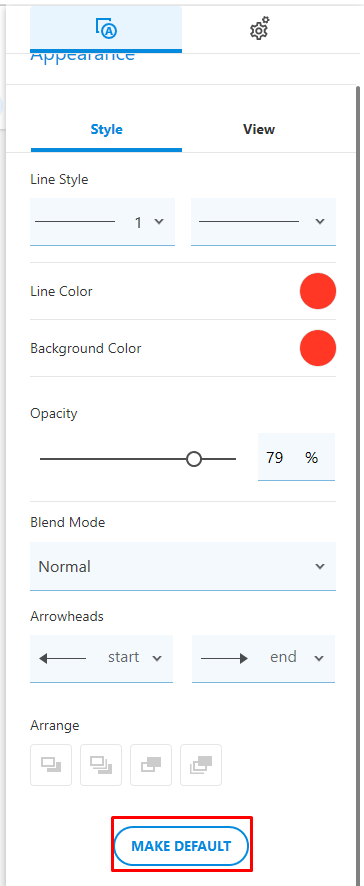Switch to the View tab
Screen dimensions: 364x886
[259, 129]
